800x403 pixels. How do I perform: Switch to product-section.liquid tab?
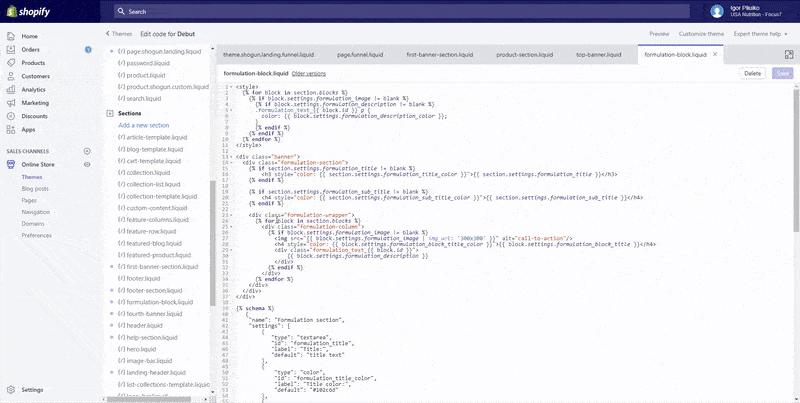524,55
